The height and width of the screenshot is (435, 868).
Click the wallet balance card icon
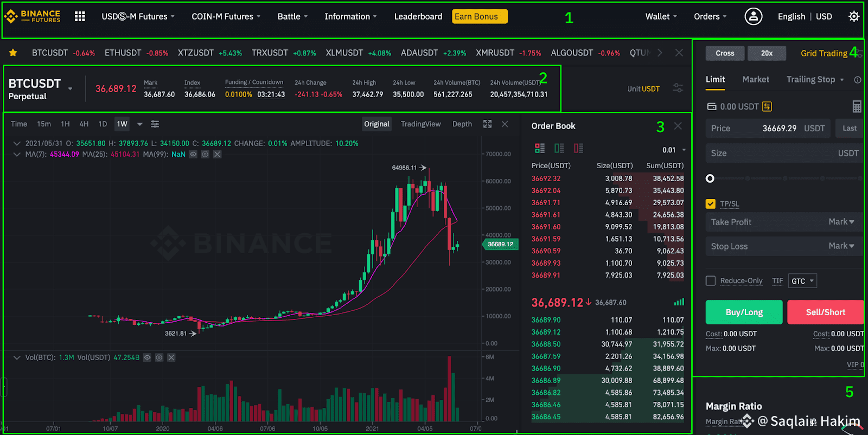click(x=711, y=106)
